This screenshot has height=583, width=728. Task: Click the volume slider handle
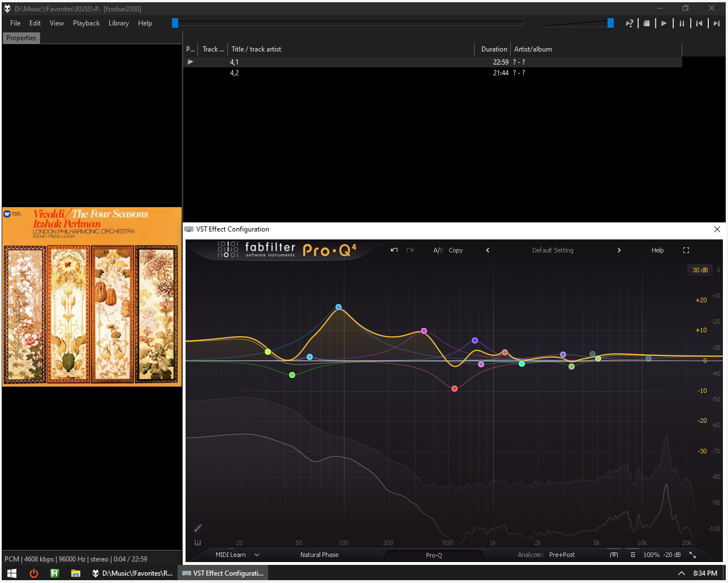click(x=610, y=23)
